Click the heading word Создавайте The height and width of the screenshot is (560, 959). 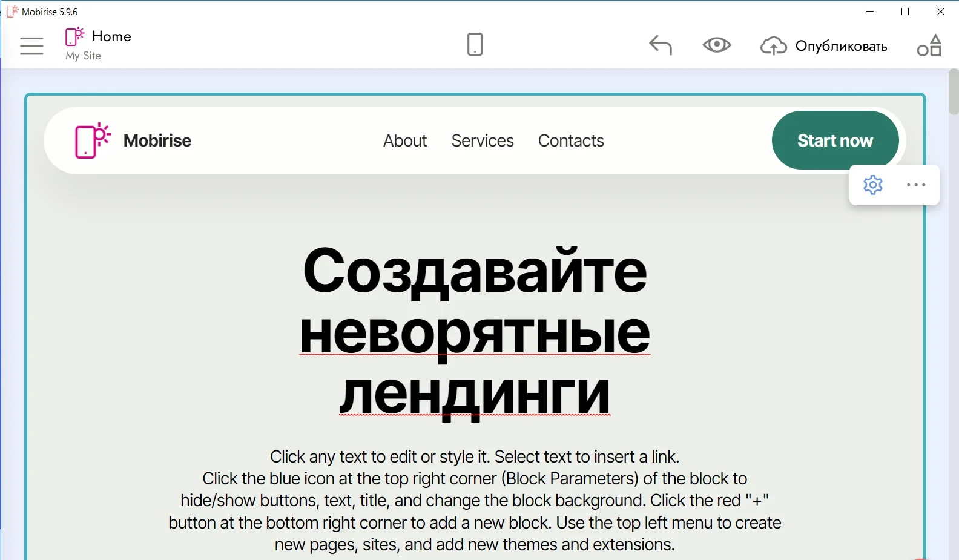point(475,271)
